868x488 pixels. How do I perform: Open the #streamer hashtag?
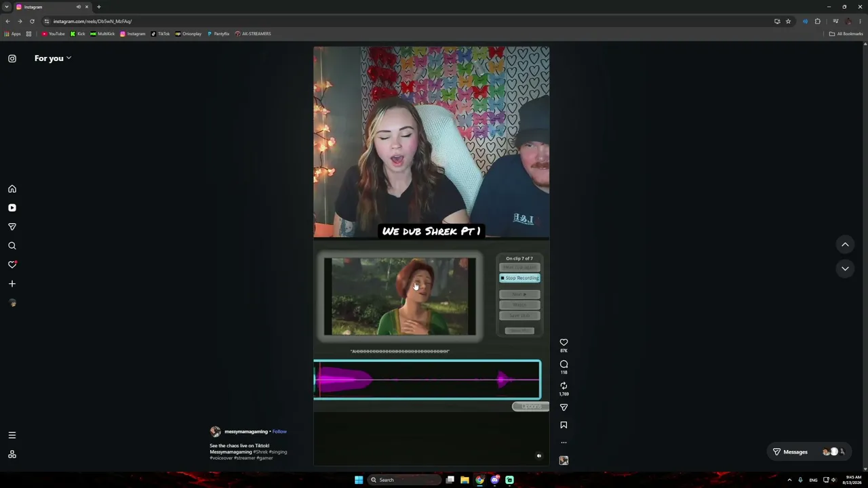point(244,458)
